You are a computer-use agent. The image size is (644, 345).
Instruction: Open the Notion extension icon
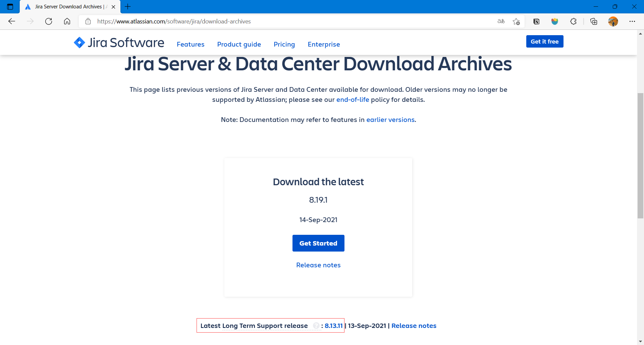click(x=536, y=21)
